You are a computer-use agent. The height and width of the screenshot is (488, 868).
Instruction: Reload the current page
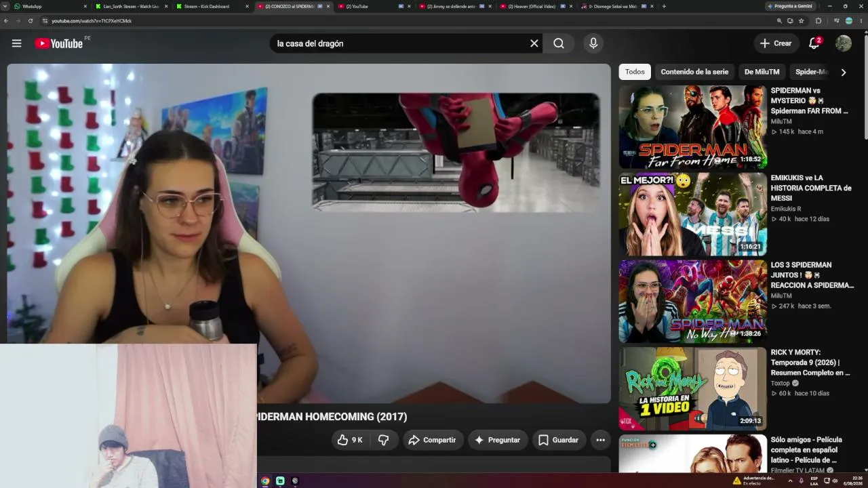(x=31, y=21)
